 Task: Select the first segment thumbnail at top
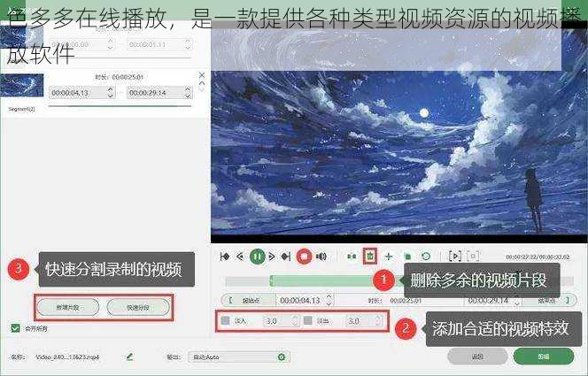22,36
